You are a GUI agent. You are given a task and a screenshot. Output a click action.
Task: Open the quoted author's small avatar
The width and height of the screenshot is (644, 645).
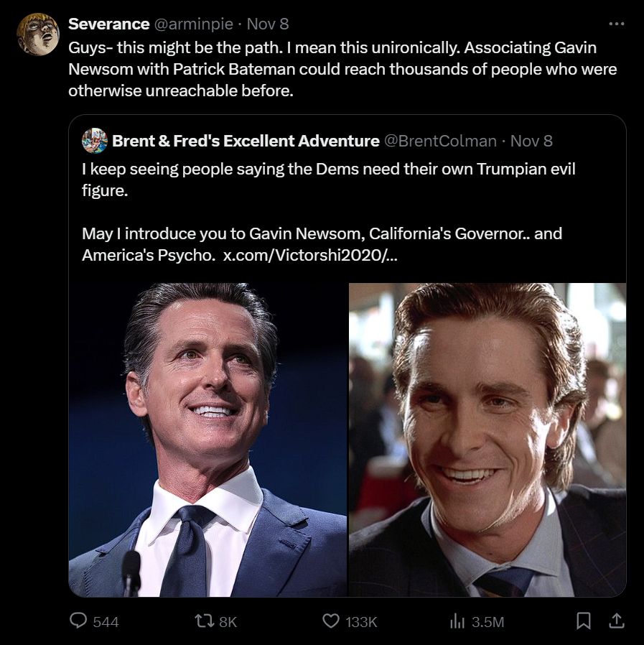tap(95, 141)
